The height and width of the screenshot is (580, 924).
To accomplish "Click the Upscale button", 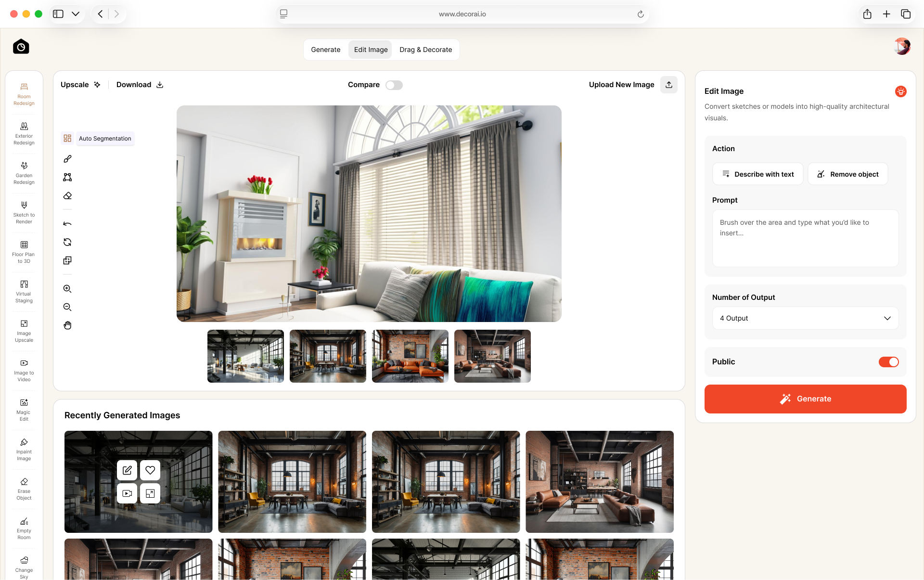I will 80,85.
